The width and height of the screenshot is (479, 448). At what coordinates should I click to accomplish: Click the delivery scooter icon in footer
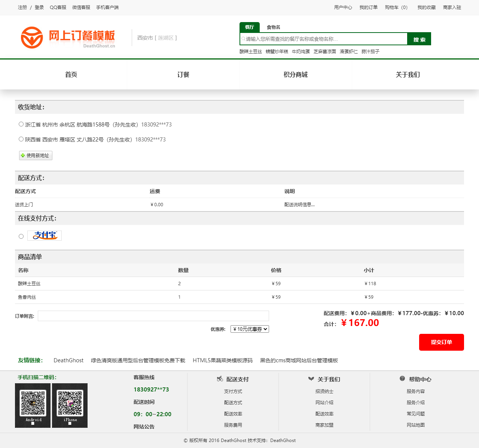click(220, 379)
